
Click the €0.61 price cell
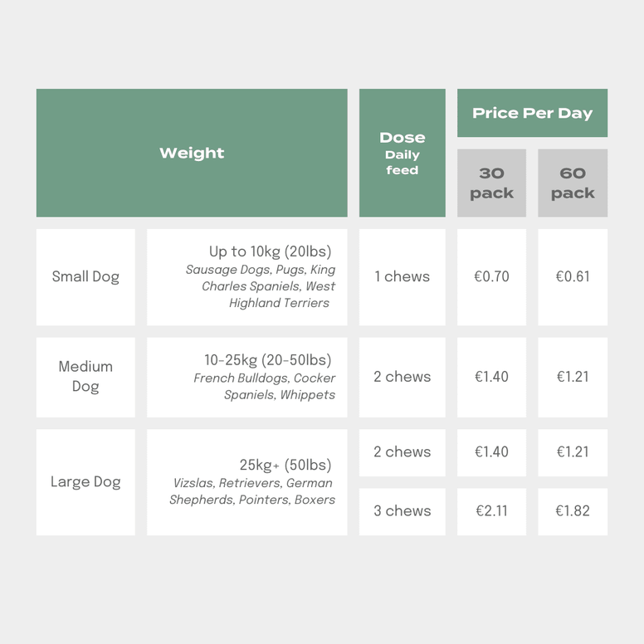(x=573, y=277)
